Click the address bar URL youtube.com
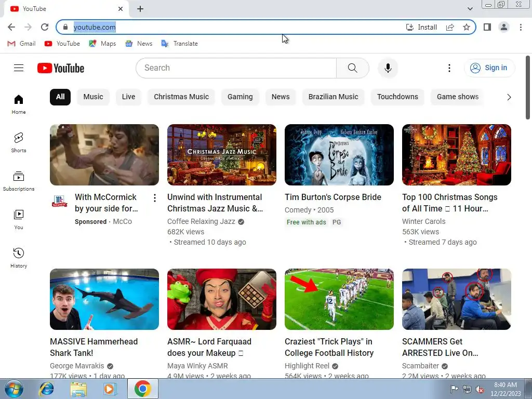 pos(95,27)
